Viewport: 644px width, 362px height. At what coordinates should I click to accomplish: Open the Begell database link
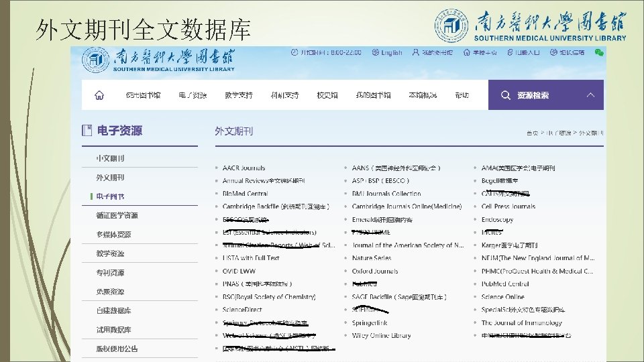tap(500, 180)
